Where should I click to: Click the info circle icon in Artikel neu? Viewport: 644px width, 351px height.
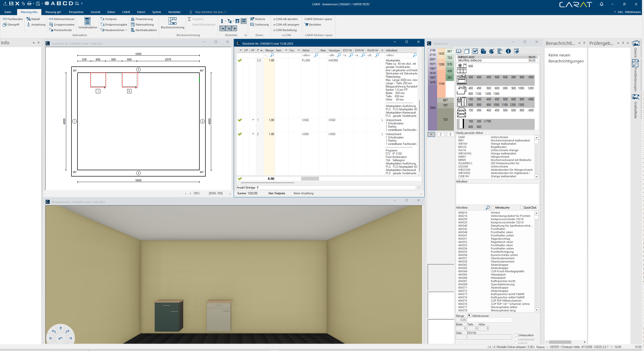pyautogui.click(x=508, y=51)
